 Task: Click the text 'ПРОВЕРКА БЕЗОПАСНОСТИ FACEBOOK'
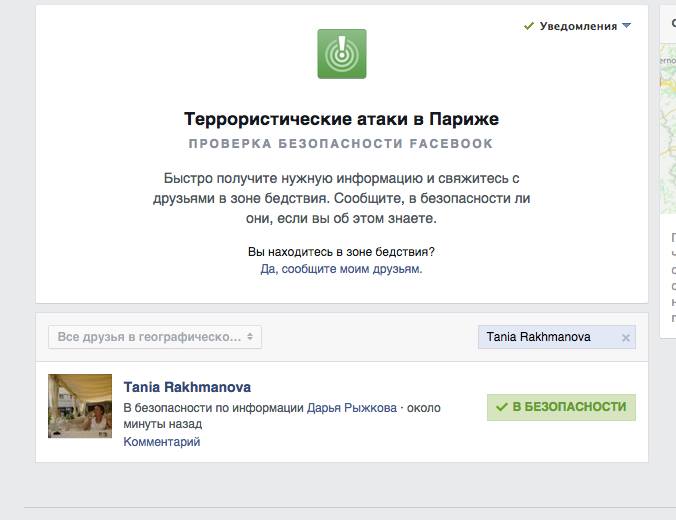pyautogui.click(x=341, y=144)
